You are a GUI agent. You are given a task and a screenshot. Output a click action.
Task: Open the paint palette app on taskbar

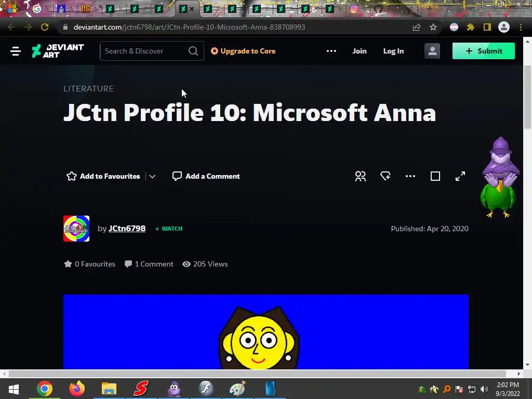[x=237, y=389]
